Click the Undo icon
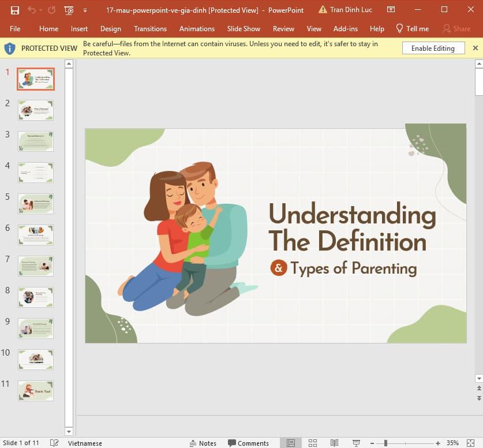Screen dimensions: 483x448 [32, 10]
